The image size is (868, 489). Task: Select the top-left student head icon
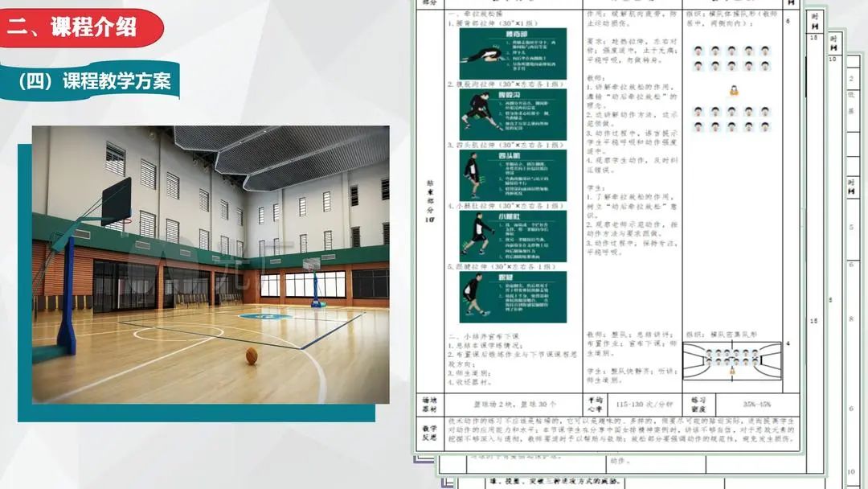tap(698, 51)
